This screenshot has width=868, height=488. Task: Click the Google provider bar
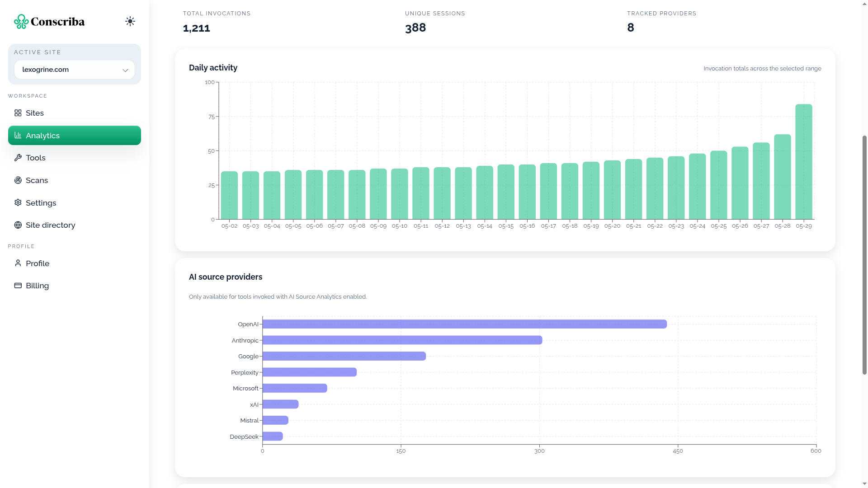click(x=344, y=356)
